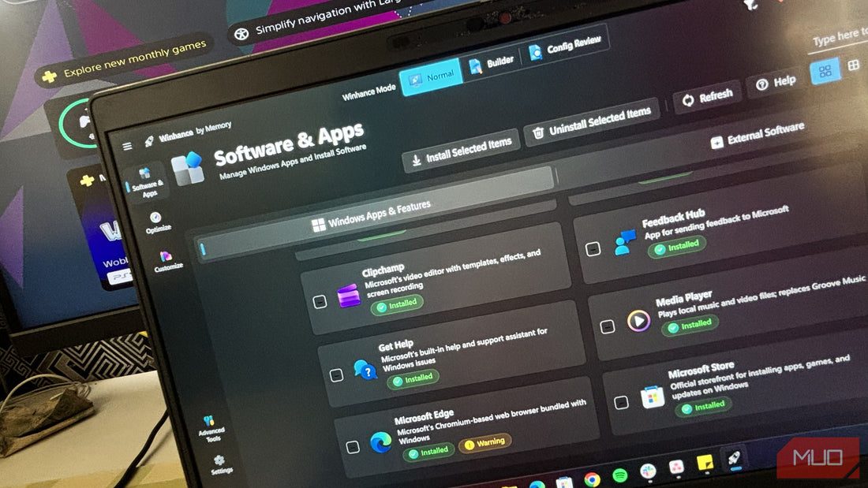Screen dimensions: 868x488
Task: Tick the Clipchamp checkbox
Action: [320, 301]
